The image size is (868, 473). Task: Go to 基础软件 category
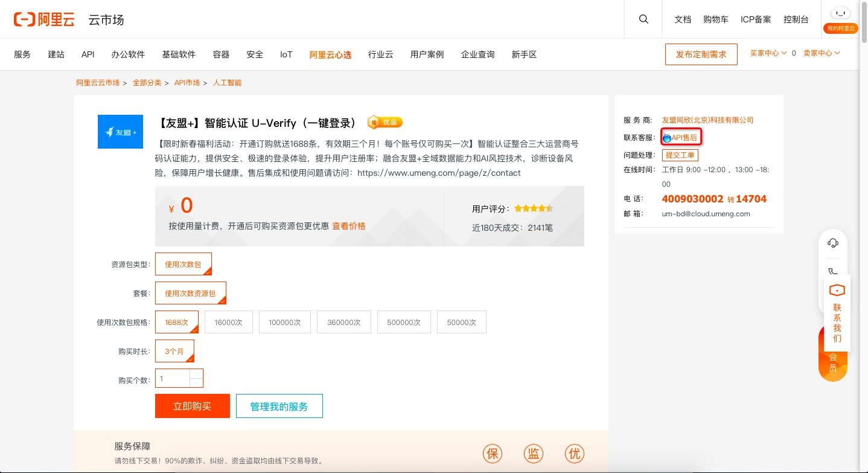tap(179, 54)
